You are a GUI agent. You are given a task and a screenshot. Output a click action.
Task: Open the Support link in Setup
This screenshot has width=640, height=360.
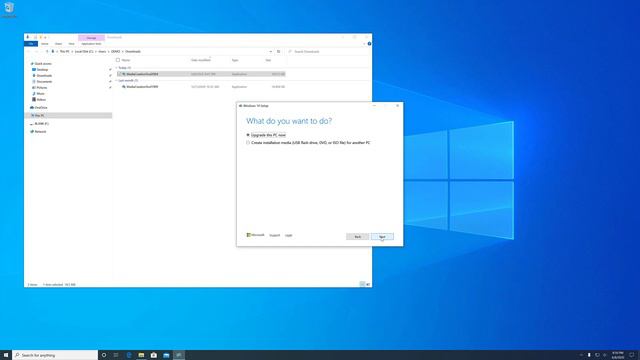(275, 236)
